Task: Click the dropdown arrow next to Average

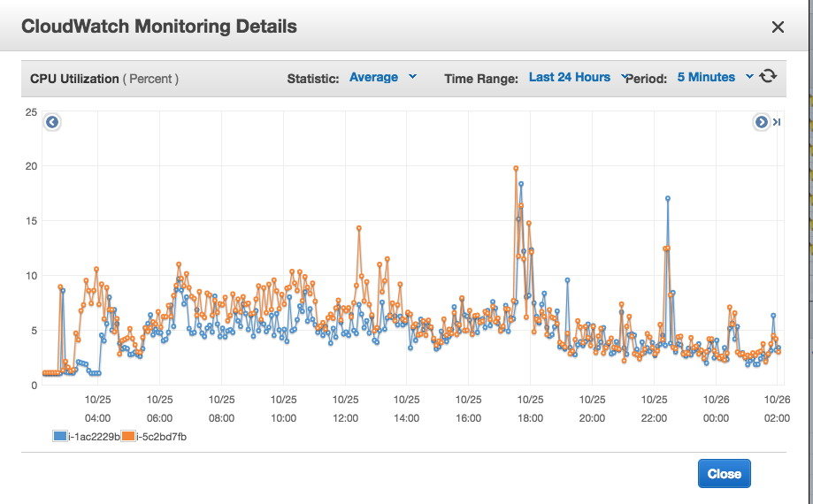Action: click(x=412, y=76)
